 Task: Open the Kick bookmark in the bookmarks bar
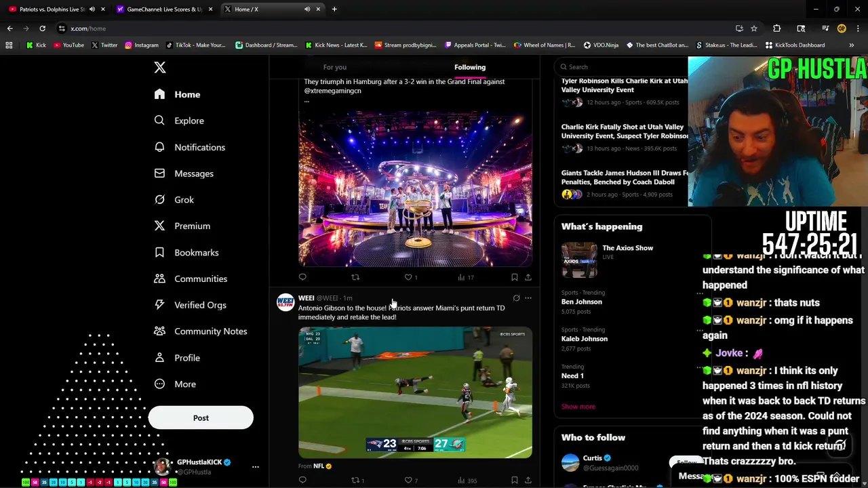pos(36,45)
